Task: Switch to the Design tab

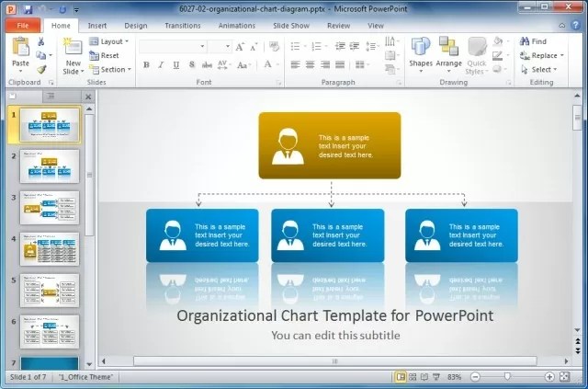Action: click(x=136, y=26)
